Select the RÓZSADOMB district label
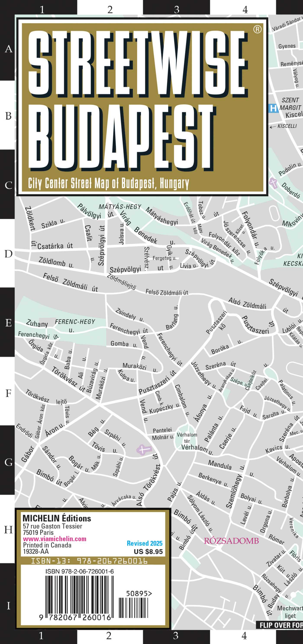 pyautogui.click(x=231, y=541)
